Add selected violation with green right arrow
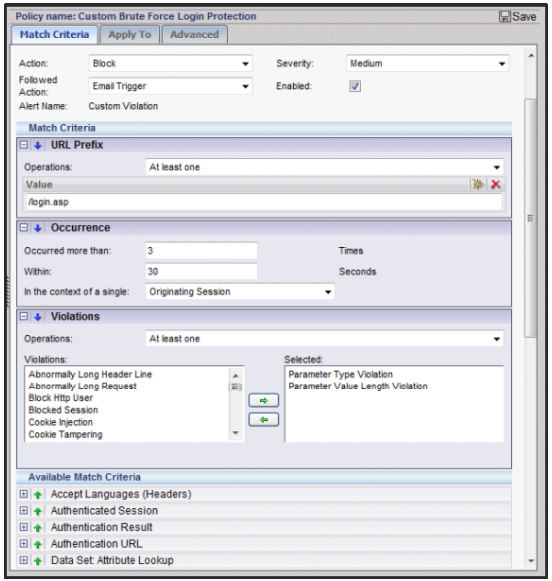 pyautogui.click(x=263, y=401)
